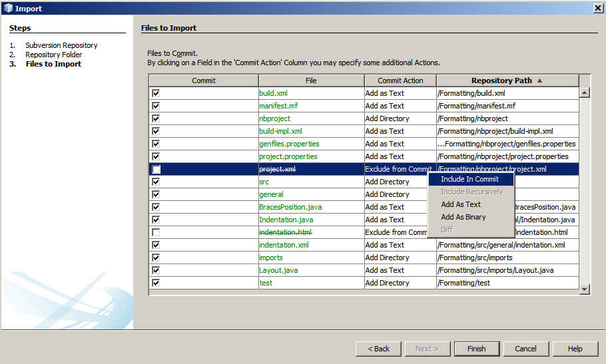This screenshot has width=606, height=364.
Task: Open Help for the import wizard
Action: (x=575, y=349)
